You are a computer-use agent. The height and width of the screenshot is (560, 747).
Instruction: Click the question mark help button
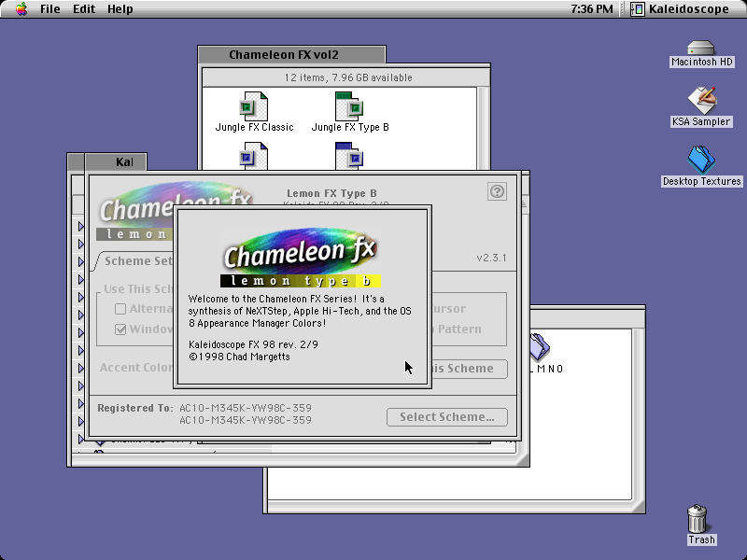497,191
